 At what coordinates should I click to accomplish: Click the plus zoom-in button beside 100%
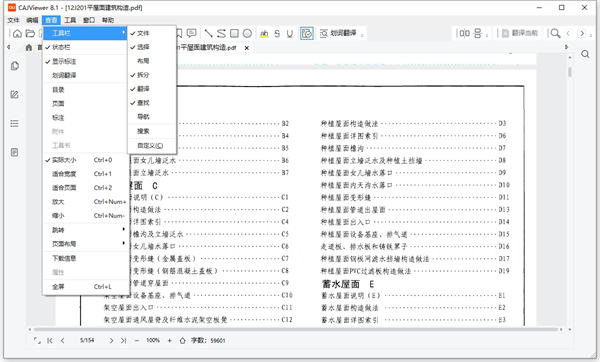click(x=170, y=340)
